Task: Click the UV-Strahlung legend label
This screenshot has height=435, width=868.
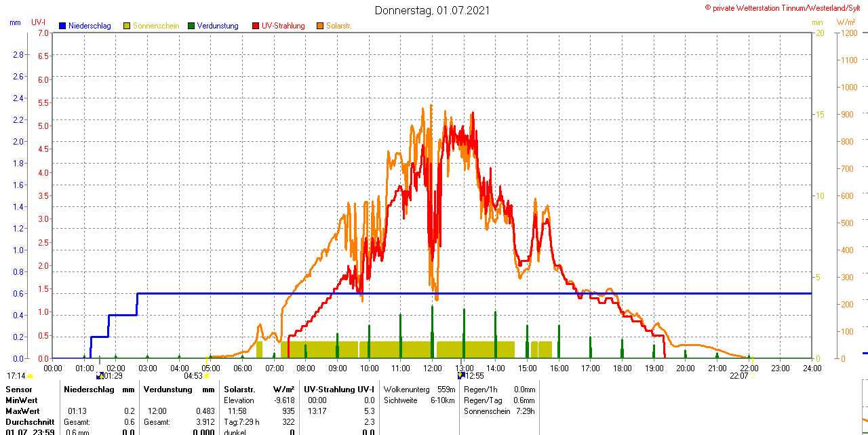Action: [283, 26]
